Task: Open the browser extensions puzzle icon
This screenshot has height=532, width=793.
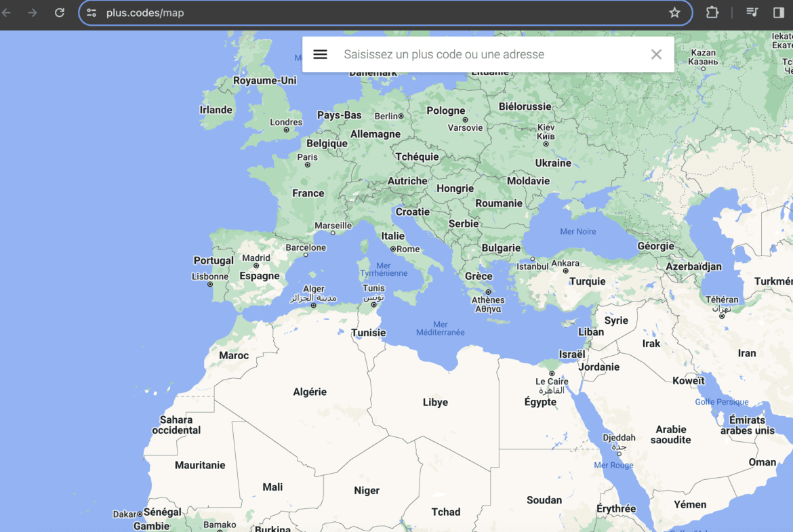Action: coord(712,12)
